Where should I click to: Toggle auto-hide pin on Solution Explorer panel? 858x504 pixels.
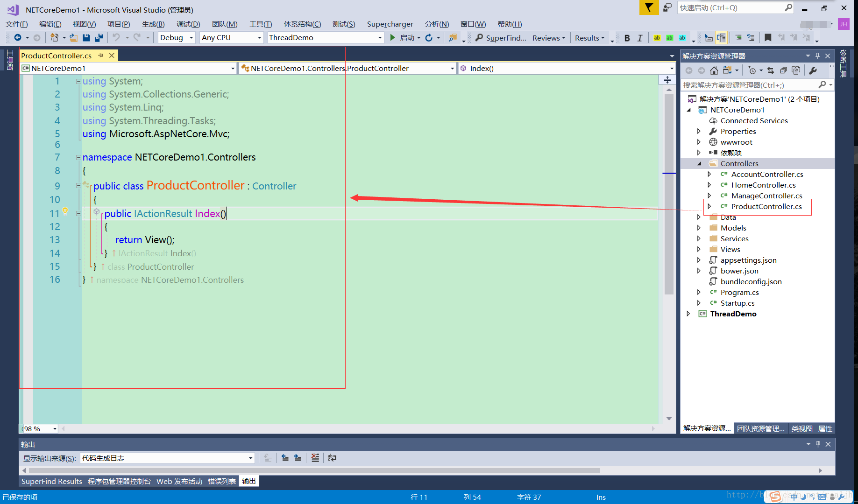(x=817, y=56)
